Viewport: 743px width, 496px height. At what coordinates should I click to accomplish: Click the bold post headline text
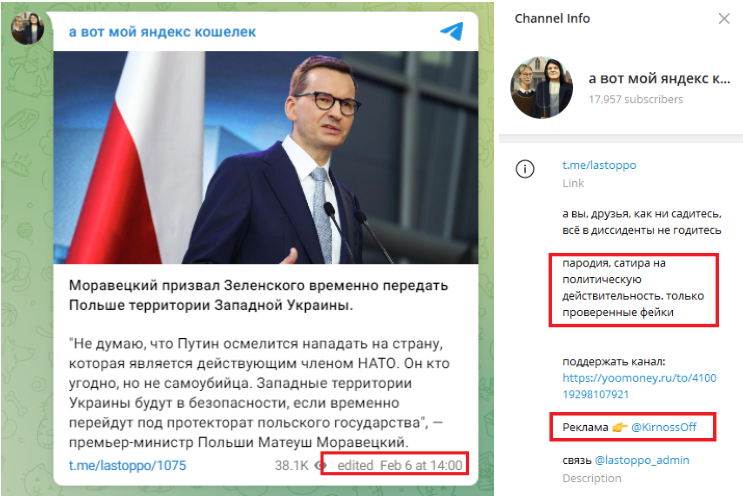point(258,295)
